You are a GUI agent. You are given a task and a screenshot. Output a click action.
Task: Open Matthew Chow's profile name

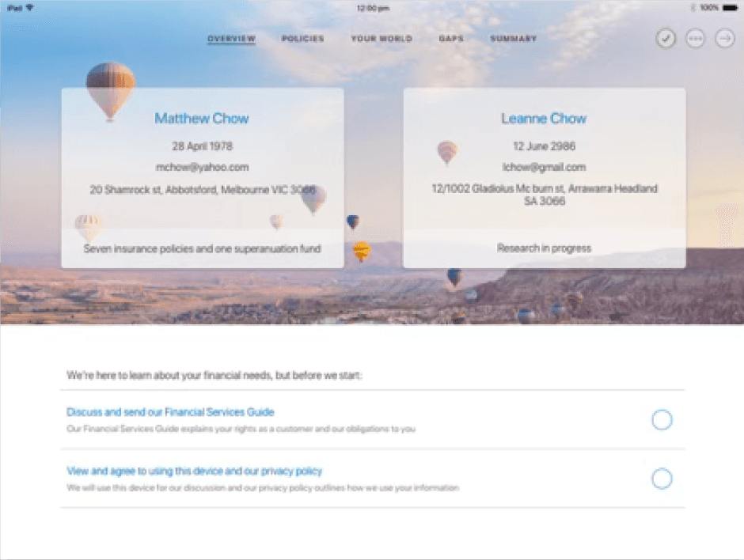click(202, 118)
